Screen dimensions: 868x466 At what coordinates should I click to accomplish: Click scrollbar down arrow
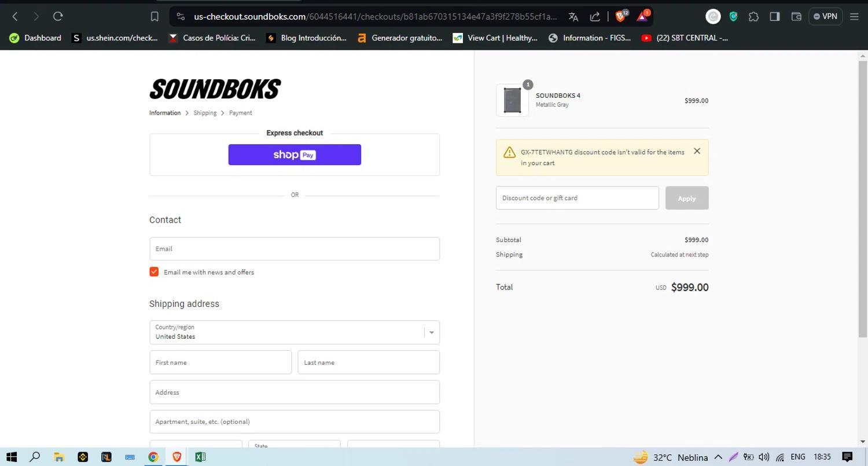pos(863,442)
